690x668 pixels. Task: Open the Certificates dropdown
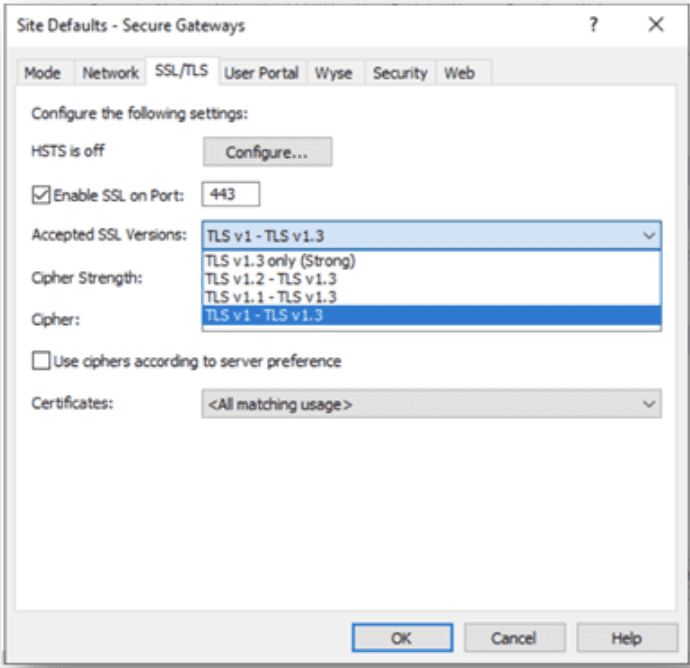[432, 404]
